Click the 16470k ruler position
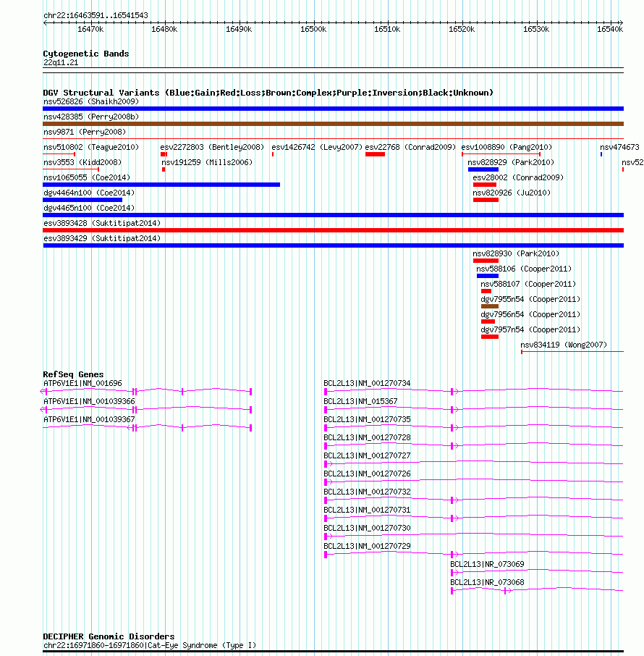Screen dimensions: 644x656 90,29
